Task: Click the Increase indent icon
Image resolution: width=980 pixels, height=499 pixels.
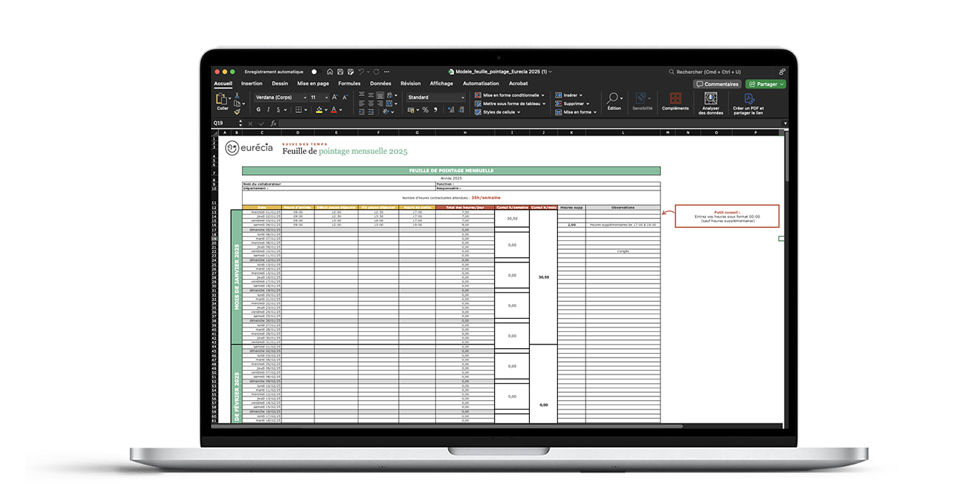Action: coord(371,111)
